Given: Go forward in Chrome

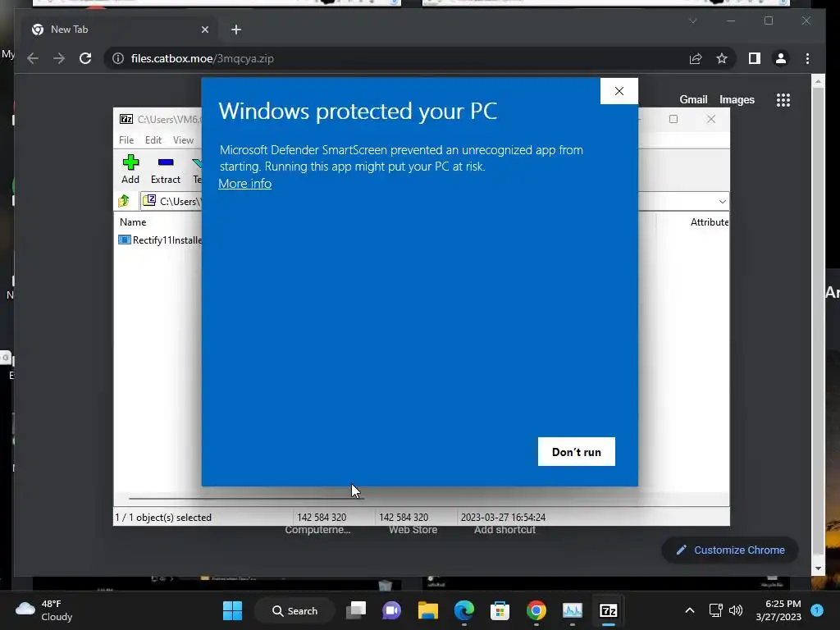Looking at the screenshot, I should (59, 58).
